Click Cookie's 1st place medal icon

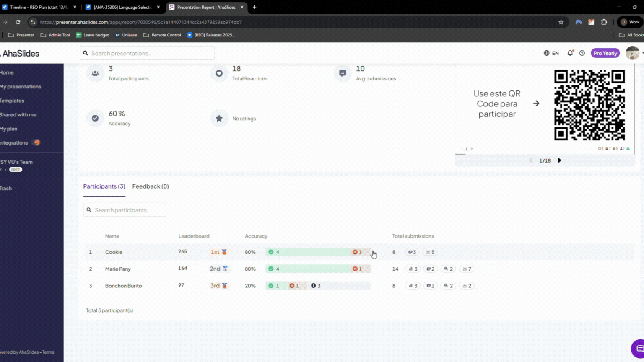point(224,252)
